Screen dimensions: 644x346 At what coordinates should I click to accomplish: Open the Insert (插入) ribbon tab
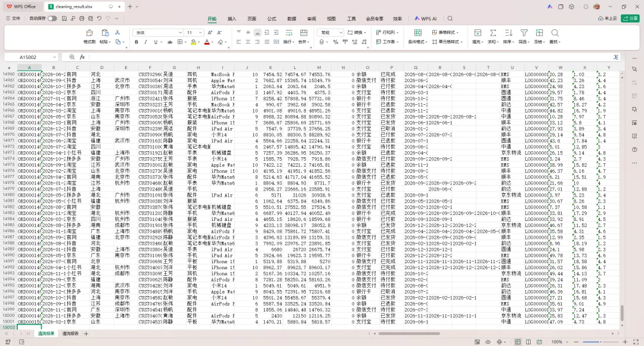coord(232,18)
